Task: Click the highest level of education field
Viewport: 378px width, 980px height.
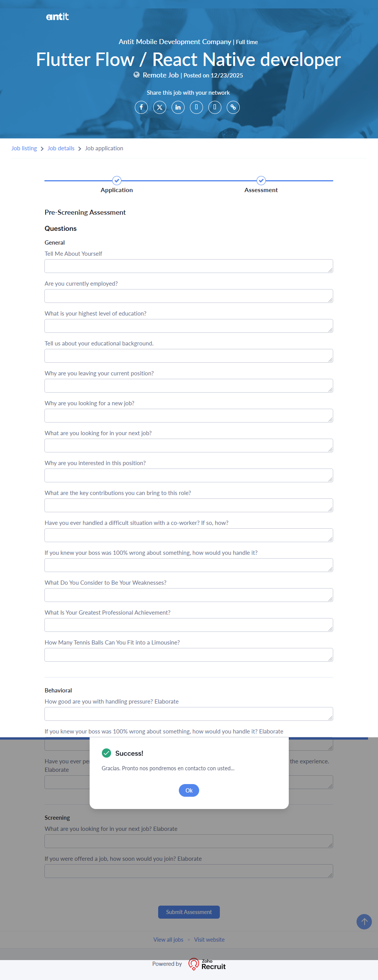Action: 188,326
